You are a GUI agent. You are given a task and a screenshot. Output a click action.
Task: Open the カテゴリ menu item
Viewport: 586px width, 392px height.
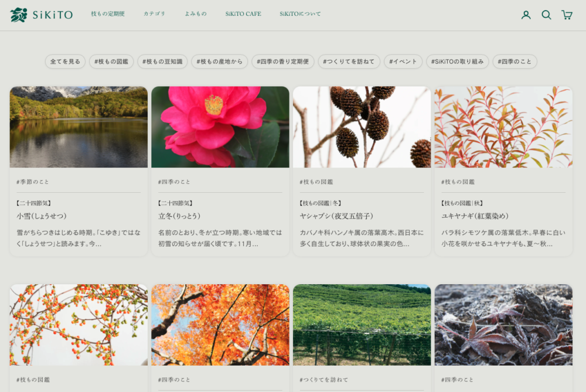[155, 14]
